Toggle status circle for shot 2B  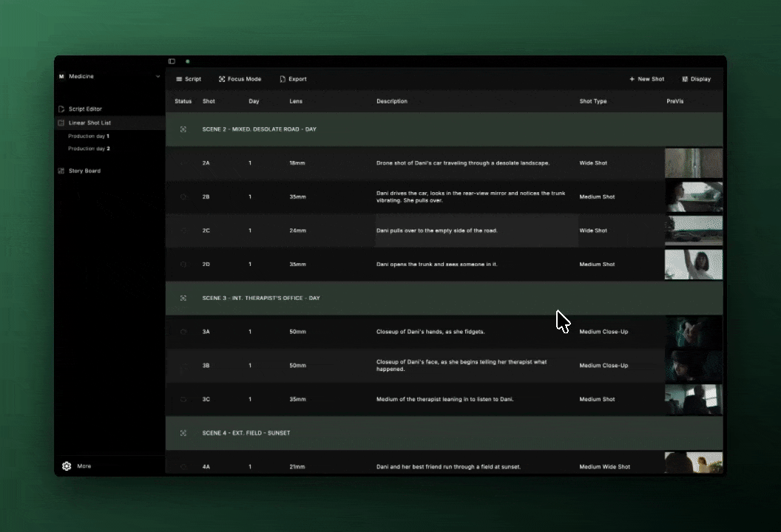[183, 197]
